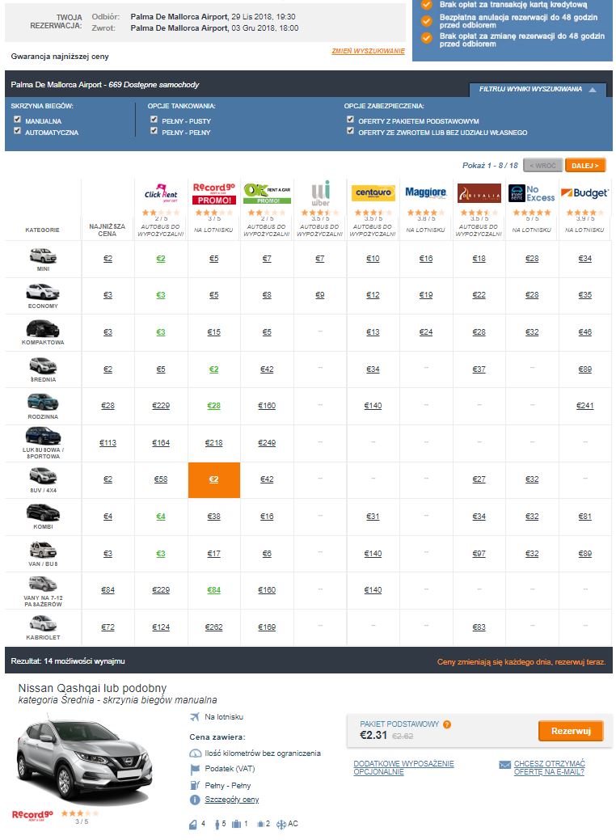Click the Wróć previous suppliers button
The image size is (616, 840).
click(542, 166)
